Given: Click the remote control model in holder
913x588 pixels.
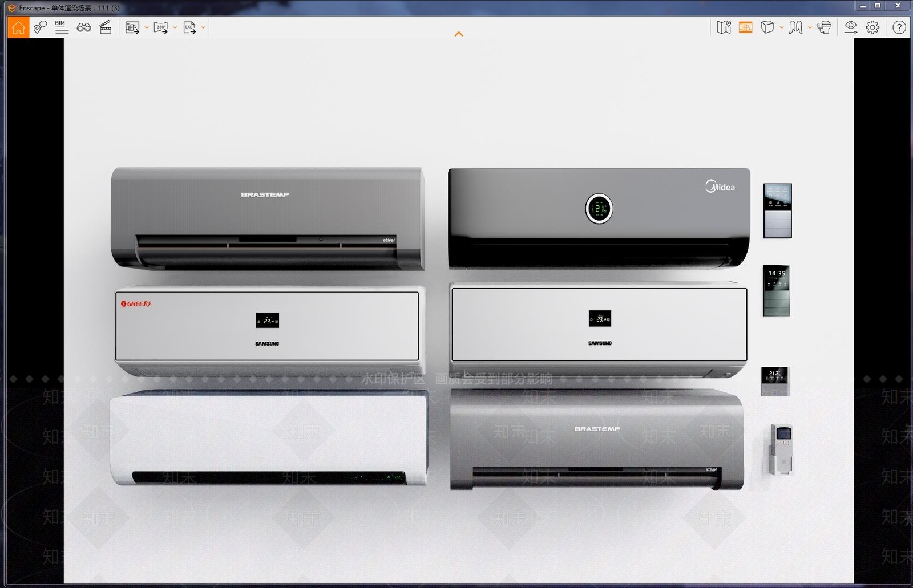Looking at the screenshot, I should [782, 449].
